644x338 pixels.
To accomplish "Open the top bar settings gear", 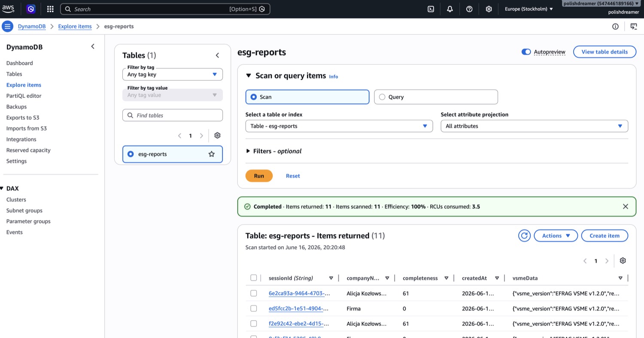I will coord(489,9).
